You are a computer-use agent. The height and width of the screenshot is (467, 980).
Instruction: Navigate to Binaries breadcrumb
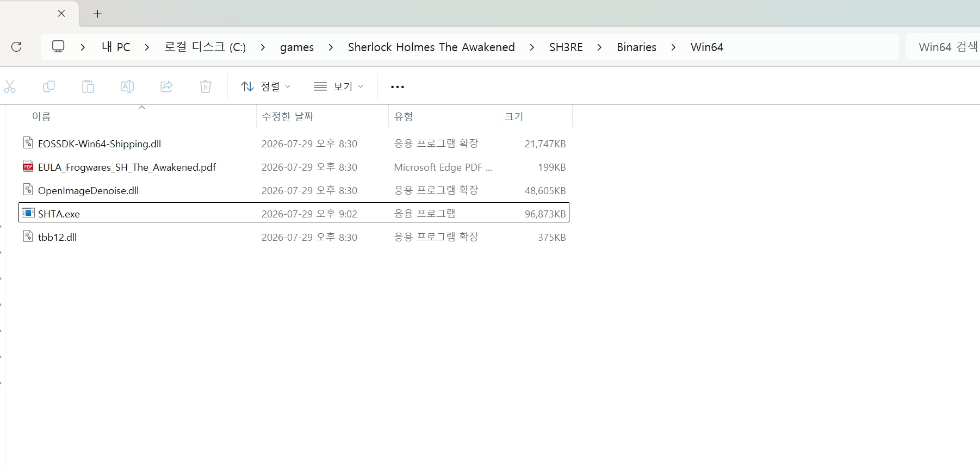pyautogui.click(x=636, y=47)
